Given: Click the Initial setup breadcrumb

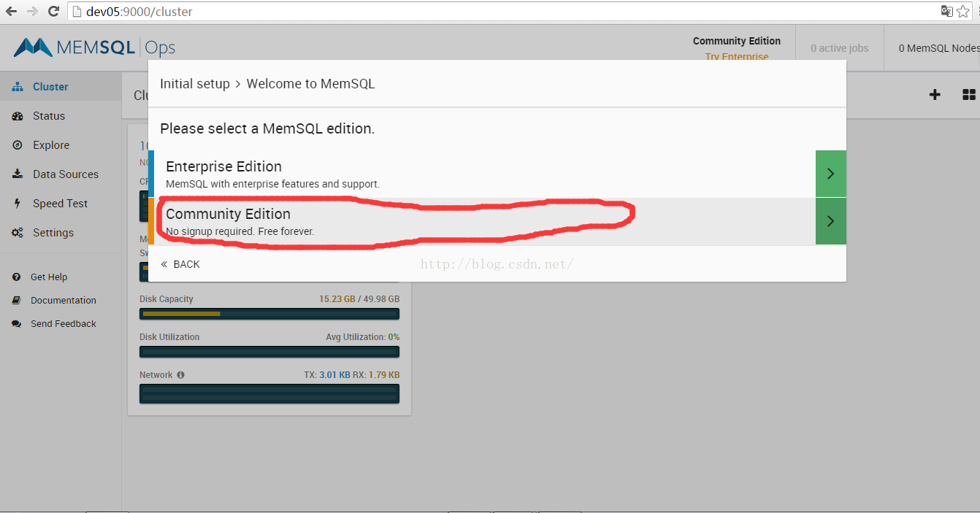Looking at the screenshot, I should tap(195, 84).
